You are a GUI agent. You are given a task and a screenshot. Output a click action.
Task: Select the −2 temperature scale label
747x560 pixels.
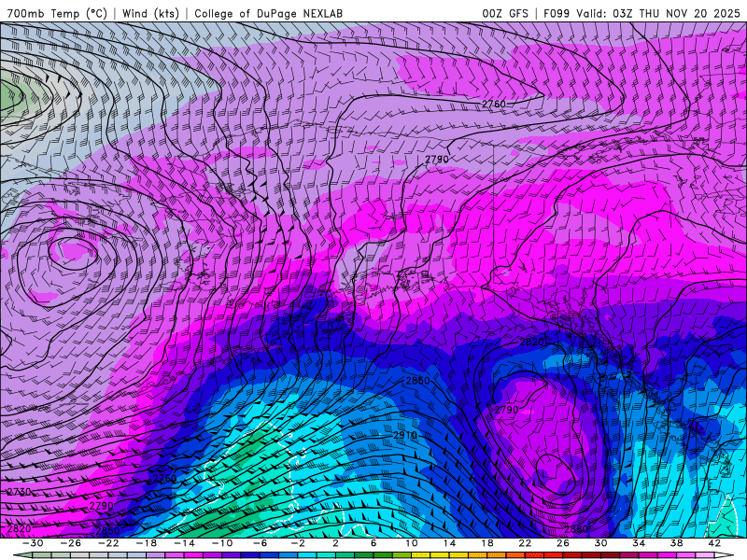[298, 543]
